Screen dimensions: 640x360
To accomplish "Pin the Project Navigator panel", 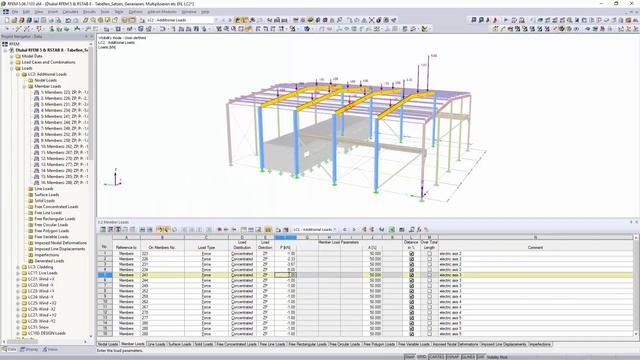I will click(x=86, y=36).
